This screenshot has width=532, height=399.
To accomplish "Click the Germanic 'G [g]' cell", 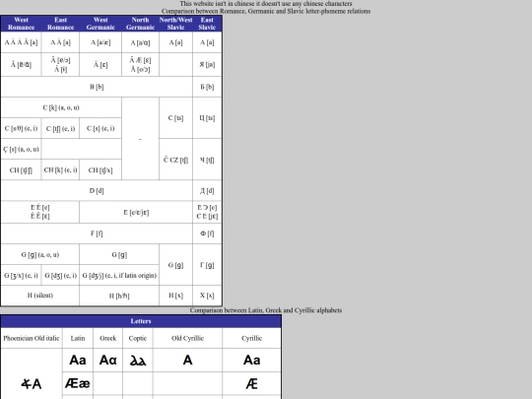I will (119, 254).
